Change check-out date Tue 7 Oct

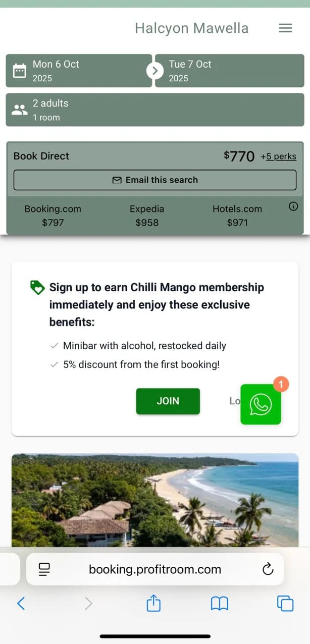(230, 71)
